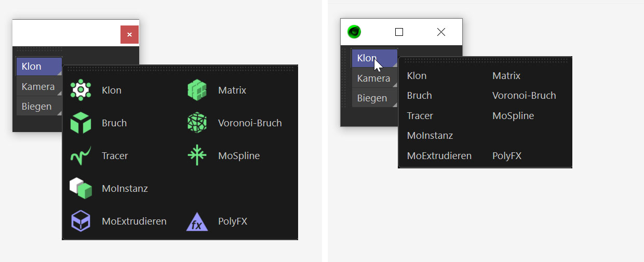Click the highlighted Klon button in right window
The image size is (644, 262).
point(374,58)
